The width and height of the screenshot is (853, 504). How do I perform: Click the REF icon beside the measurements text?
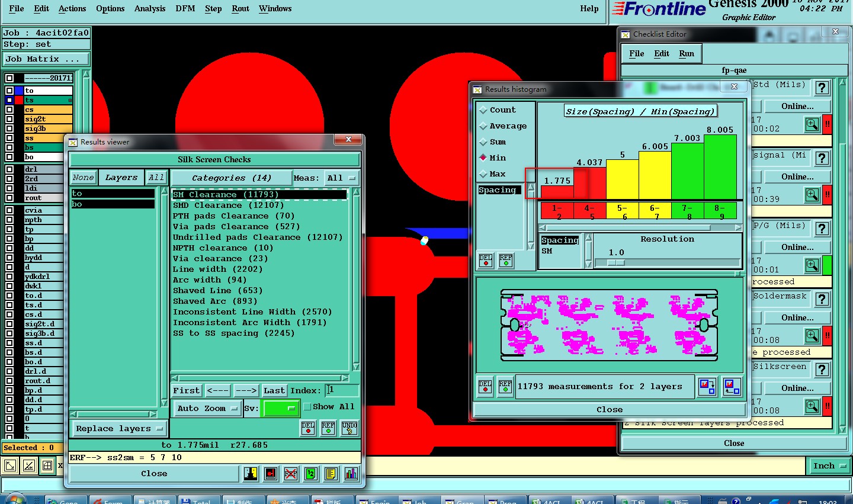click(x=505, y=387)
